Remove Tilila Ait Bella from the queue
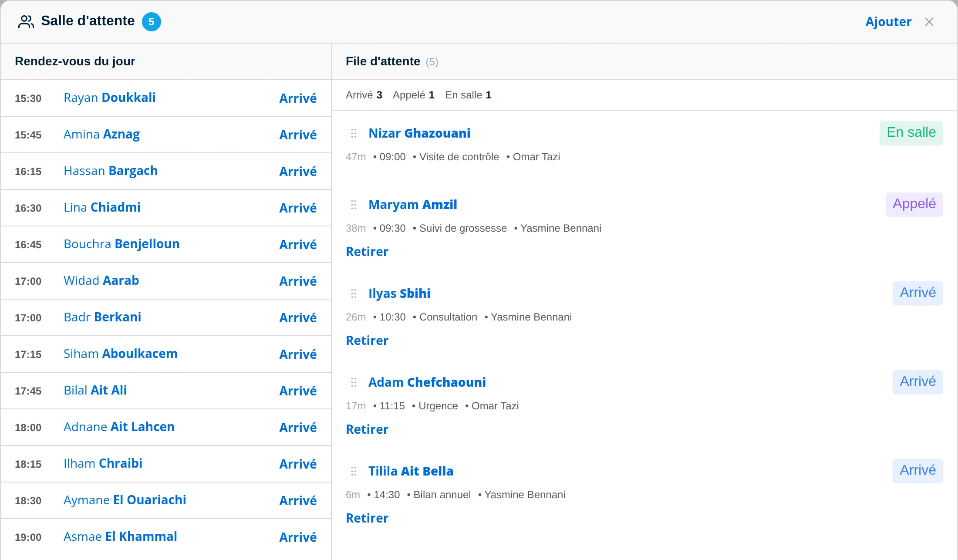Viewport: 958px width, 560px height. [x=367, y=518]
